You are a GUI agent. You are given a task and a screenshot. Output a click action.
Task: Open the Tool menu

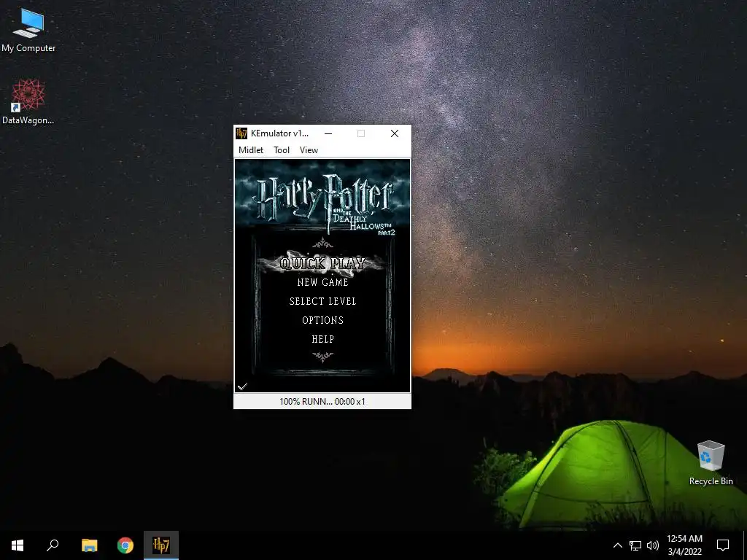(281, 150)
